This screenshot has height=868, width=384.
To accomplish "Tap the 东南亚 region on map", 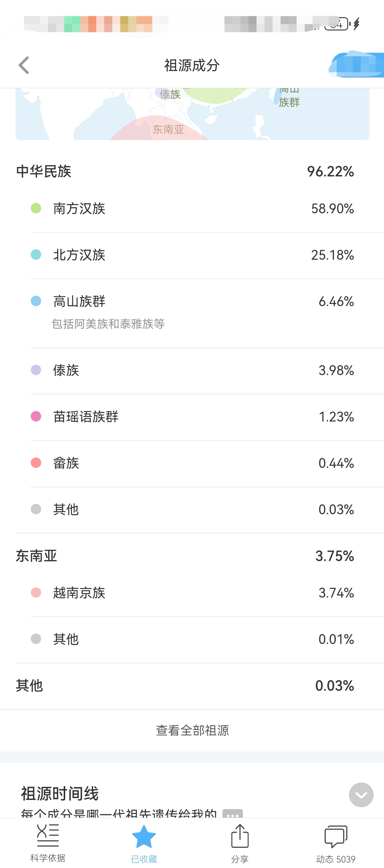I will 168,129.
